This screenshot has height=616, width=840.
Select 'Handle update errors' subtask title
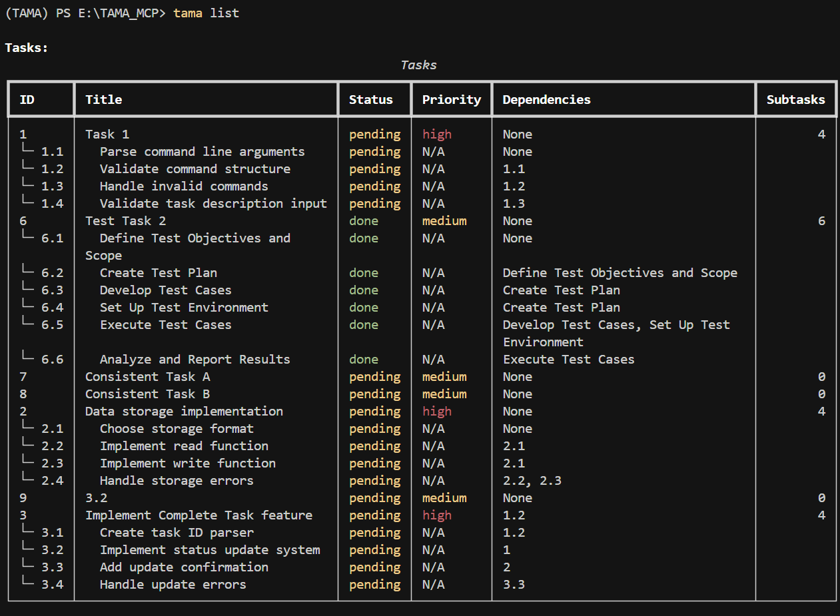click(173, 584)
